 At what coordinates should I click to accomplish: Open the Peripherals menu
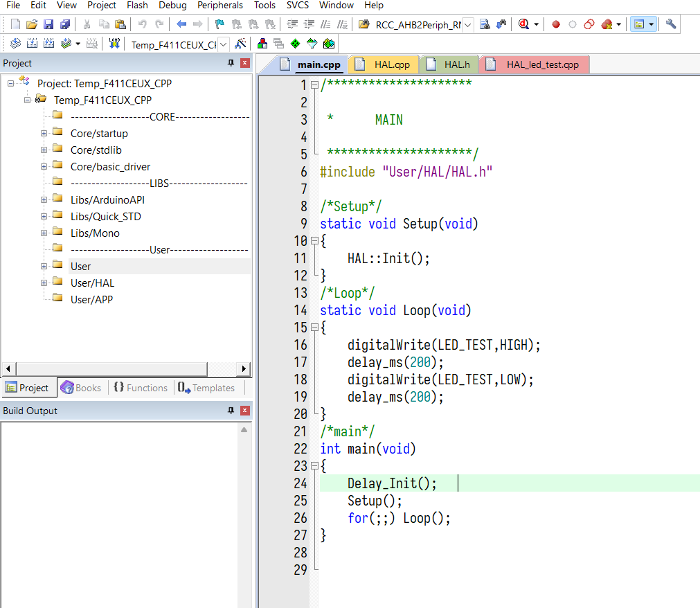click(220, 6)
